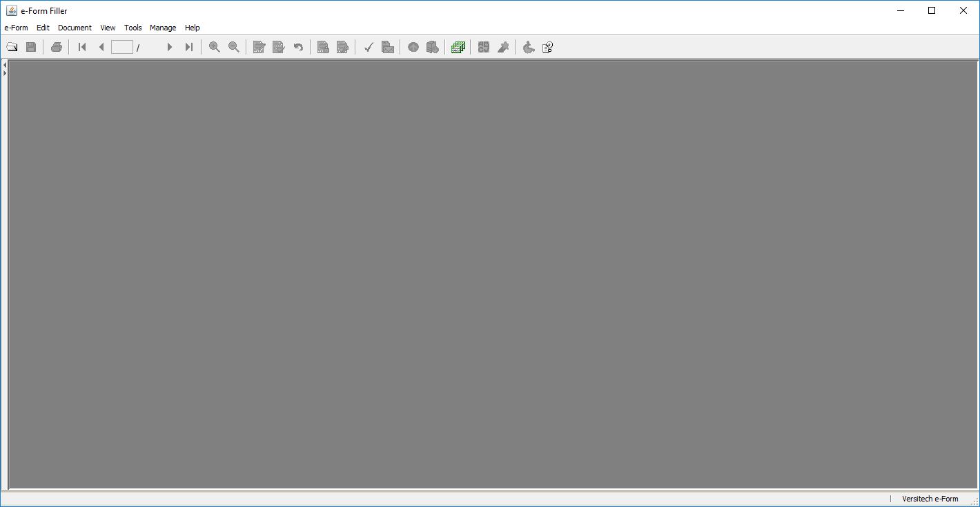
Task: Click the zoom in magnifier icon
Action: pyautogui.click(x=215, y=47)
